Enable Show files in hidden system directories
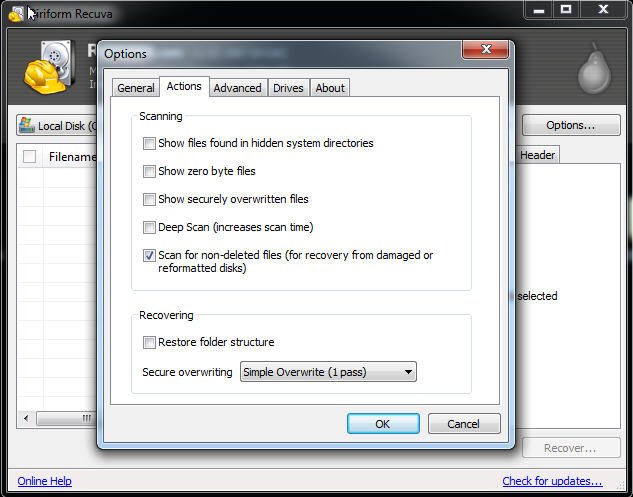The height and width of the screenshot is (497, 633). pos(149,143)
